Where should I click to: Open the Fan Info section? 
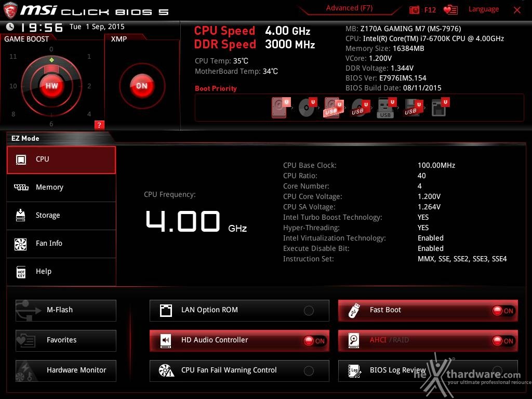pos(61,244)
